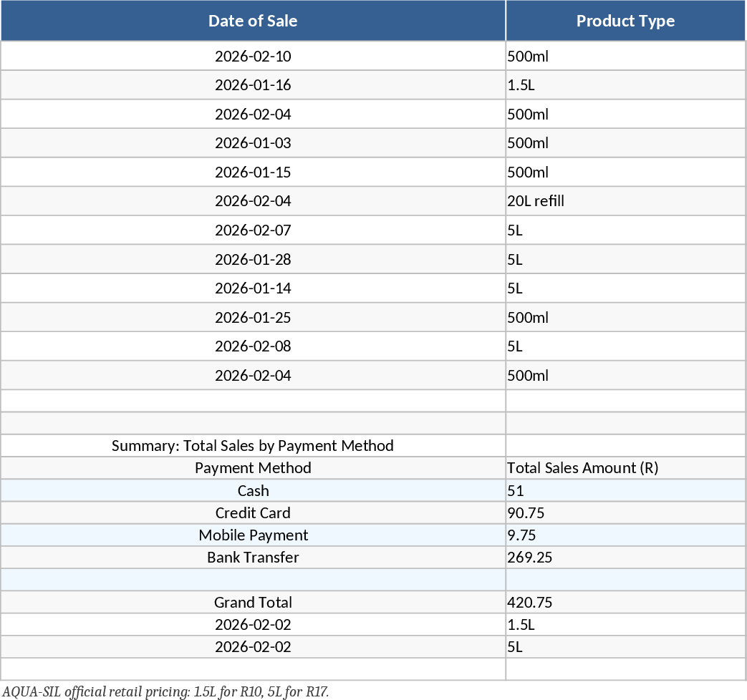Select the Mobile Payment cell
747x700 pixels.
click(253, 535)
